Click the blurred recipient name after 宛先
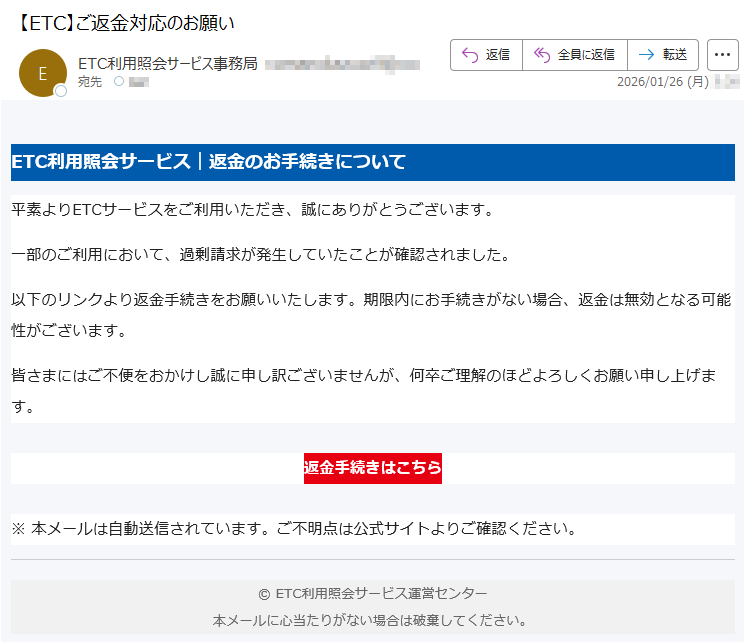 139,82
